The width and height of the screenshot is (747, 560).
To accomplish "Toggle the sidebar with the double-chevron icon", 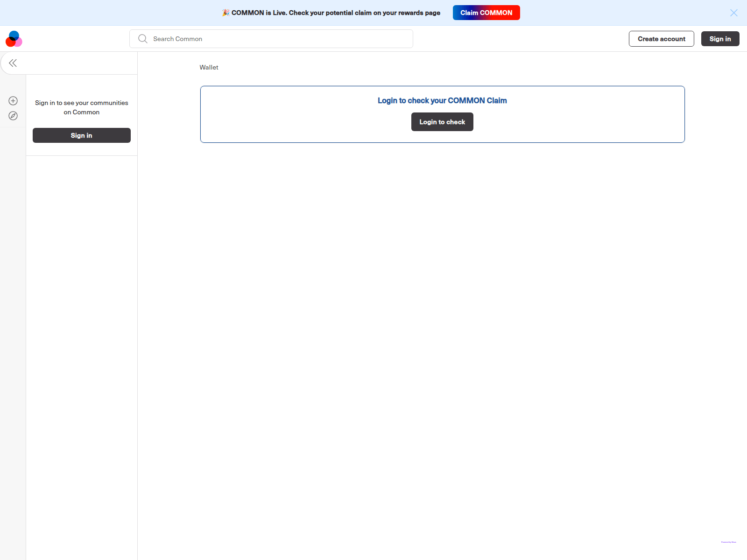I will [x=13, y=63].
